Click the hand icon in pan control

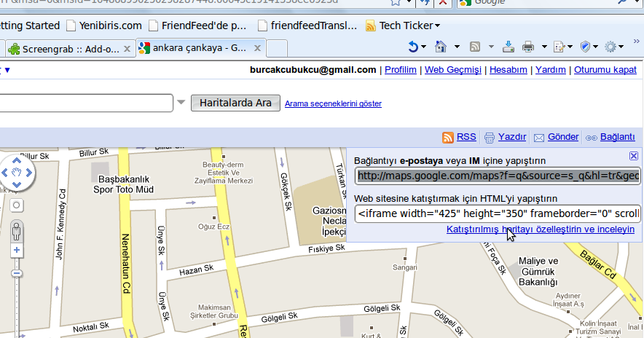click(17, 173)
